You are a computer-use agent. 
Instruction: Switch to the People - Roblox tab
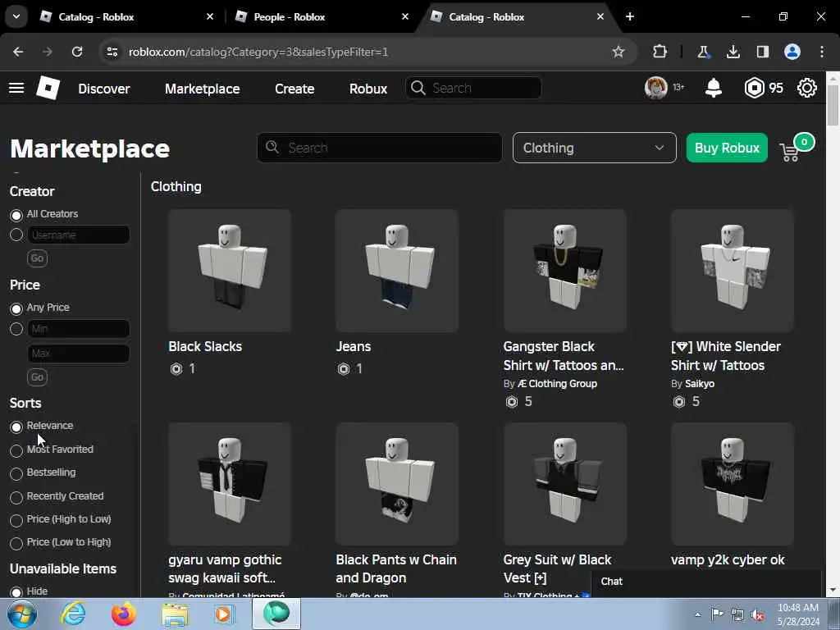click(x=322, y=16)
